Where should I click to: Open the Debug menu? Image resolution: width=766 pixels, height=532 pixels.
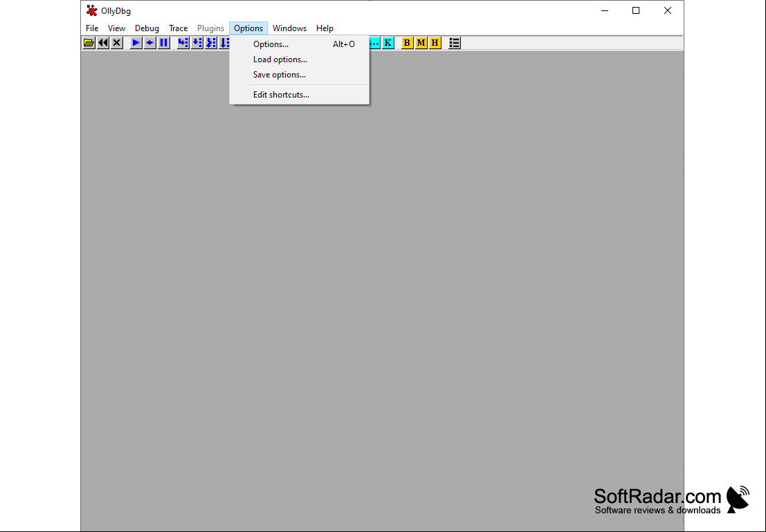click(147, 28)
